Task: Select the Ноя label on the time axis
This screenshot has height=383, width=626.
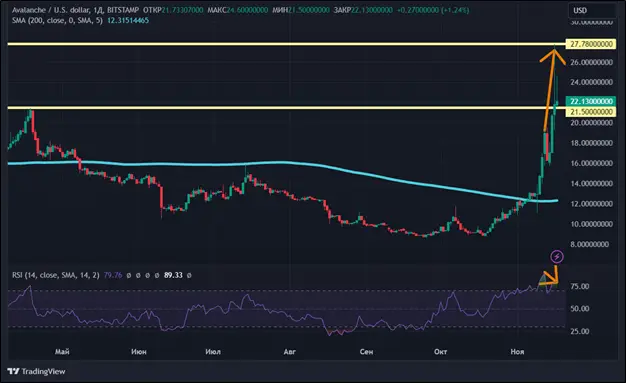Action: pos(517,352)
